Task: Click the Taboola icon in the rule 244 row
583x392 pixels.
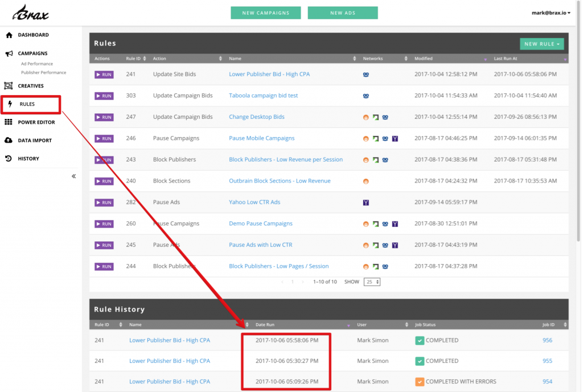Action: (x=385, y=266)
